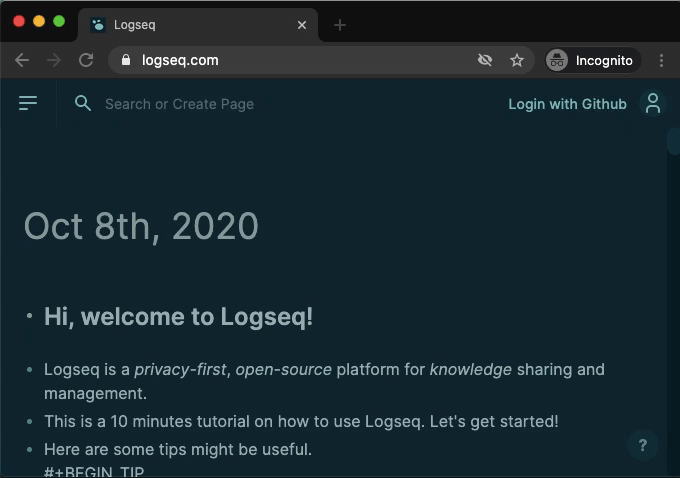Click the 10 minutes tutorial line

point(301,421)
